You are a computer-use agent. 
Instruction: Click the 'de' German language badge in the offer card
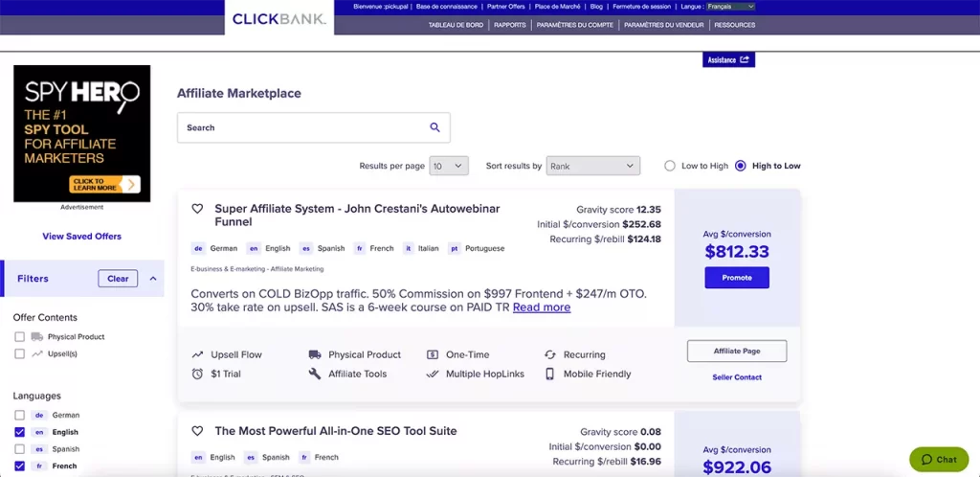click(x=198, y=248)
